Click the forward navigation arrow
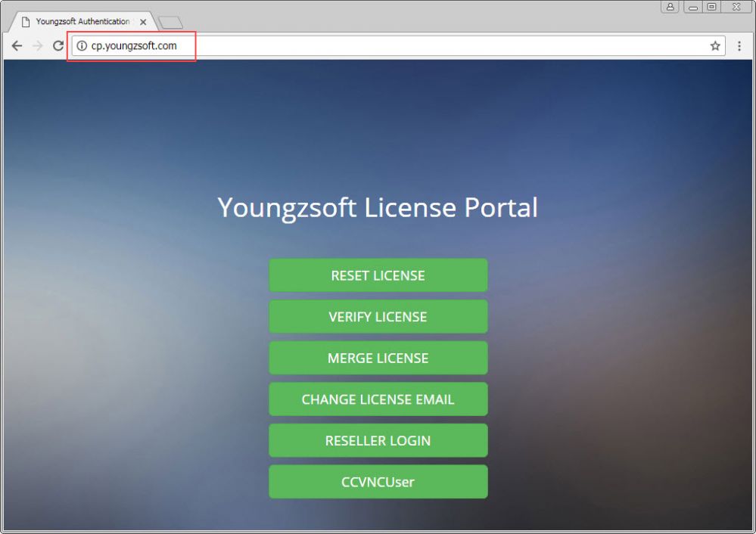This screenshot has height=534, width=756. 38,46
